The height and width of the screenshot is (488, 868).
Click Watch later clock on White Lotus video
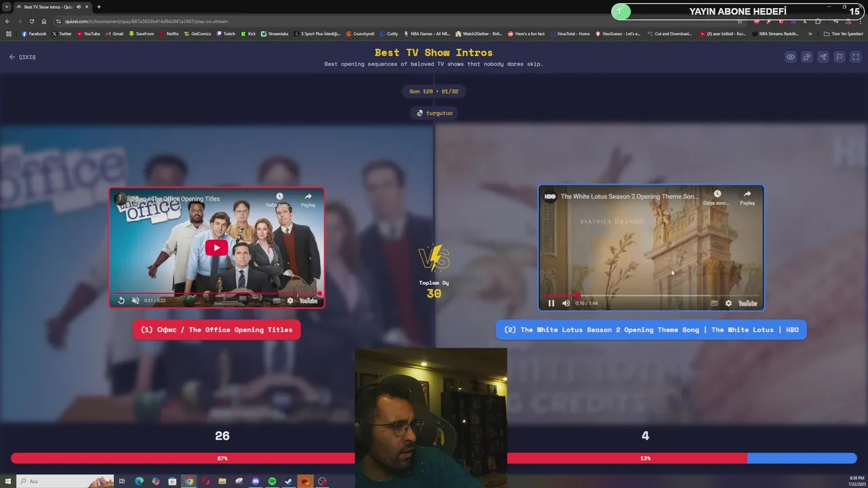pyautogui.click(x=717, y=195)
